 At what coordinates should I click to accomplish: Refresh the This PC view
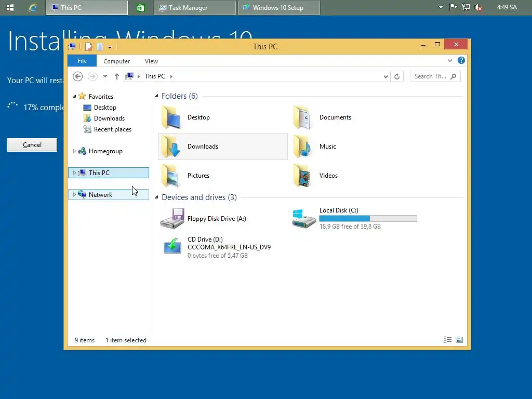(396, 76)
